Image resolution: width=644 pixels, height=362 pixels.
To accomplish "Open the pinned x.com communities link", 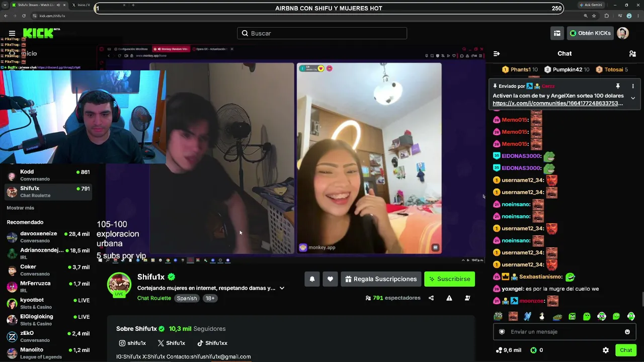I will (557, 103).
